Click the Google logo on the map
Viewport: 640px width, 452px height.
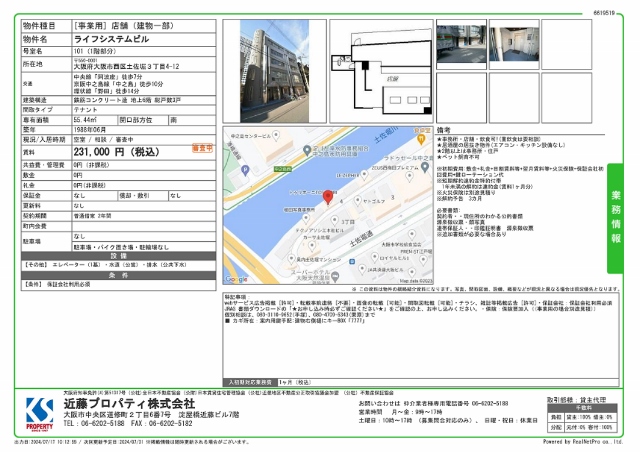pyautogui.click(x=236, y=279)
